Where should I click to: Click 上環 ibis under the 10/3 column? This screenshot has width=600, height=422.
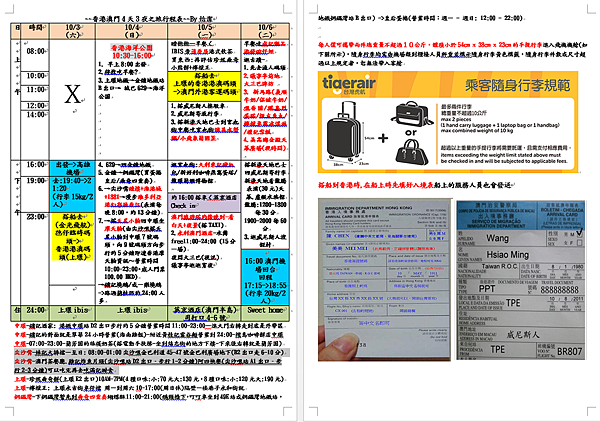pos(73,310)
